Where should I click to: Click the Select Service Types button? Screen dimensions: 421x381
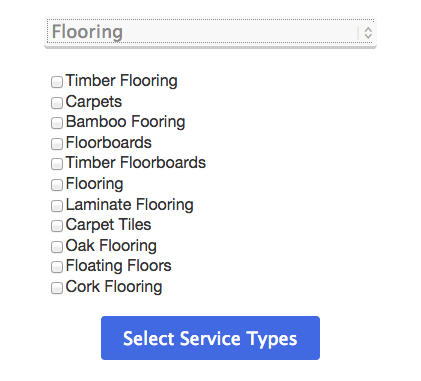(x=210, y=338)
